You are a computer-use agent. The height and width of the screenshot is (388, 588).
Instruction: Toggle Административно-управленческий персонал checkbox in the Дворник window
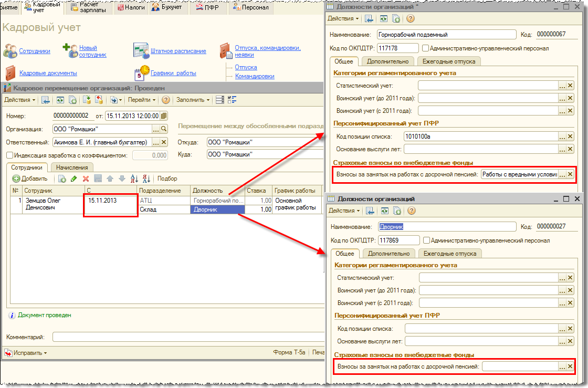(426, 240)
